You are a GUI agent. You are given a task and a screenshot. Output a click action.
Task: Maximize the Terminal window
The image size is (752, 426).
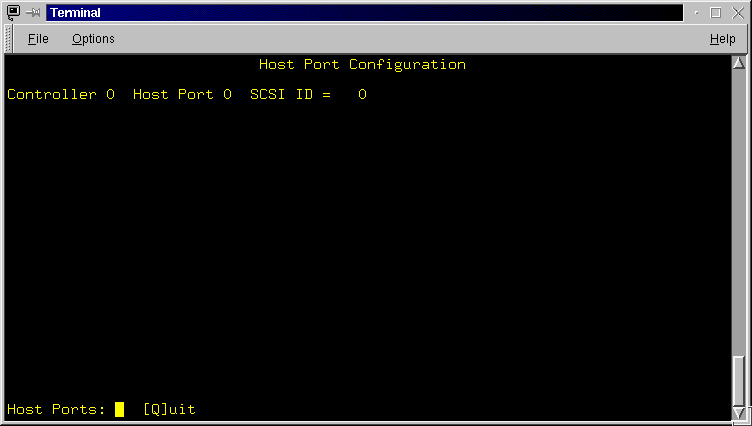click(x=716, y=13)
